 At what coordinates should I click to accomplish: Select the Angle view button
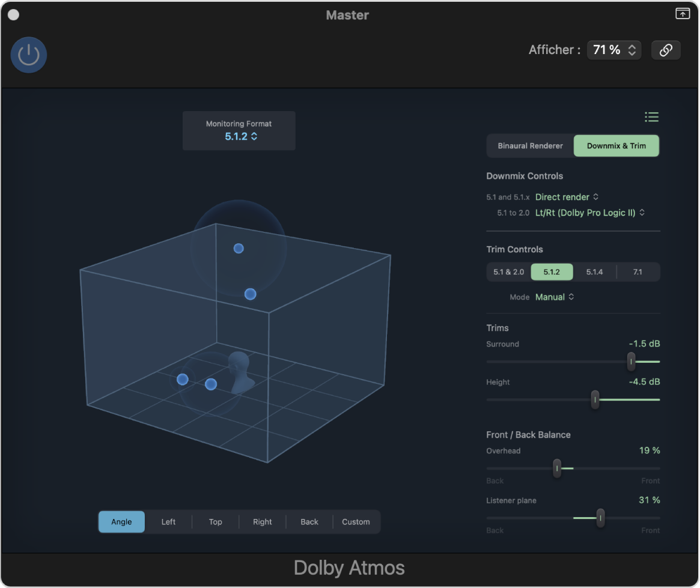coord(121,521)
